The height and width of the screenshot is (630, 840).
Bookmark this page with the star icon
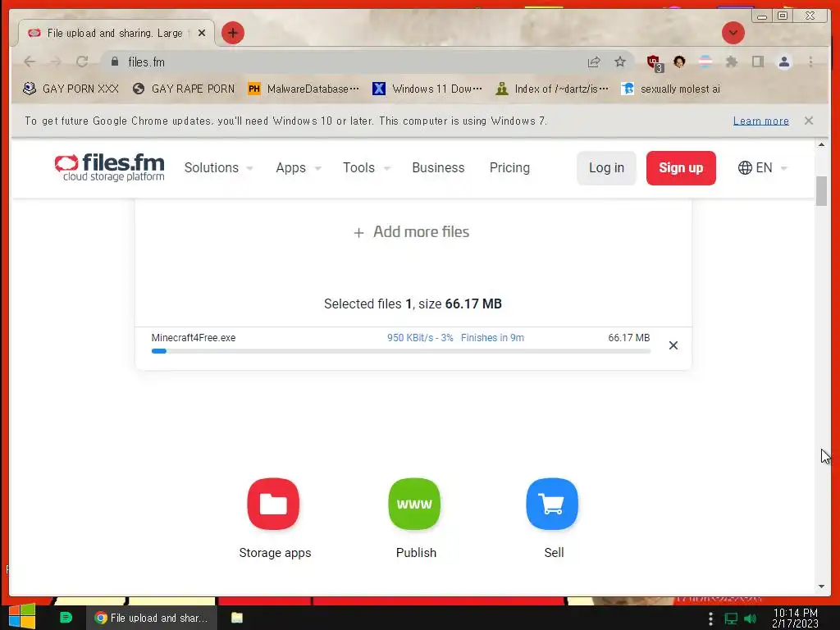click(x=620, y=62)
